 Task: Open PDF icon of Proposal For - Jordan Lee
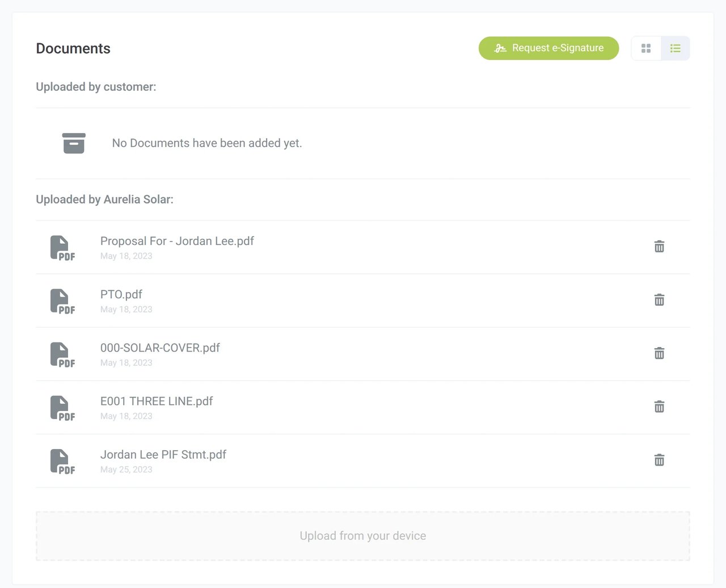point(62,248)
